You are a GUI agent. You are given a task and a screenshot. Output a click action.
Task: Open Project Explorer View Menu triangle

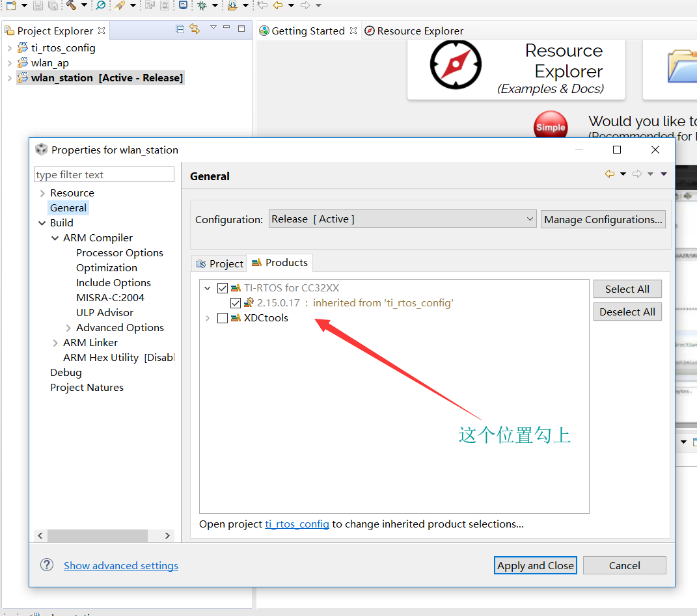213,27
